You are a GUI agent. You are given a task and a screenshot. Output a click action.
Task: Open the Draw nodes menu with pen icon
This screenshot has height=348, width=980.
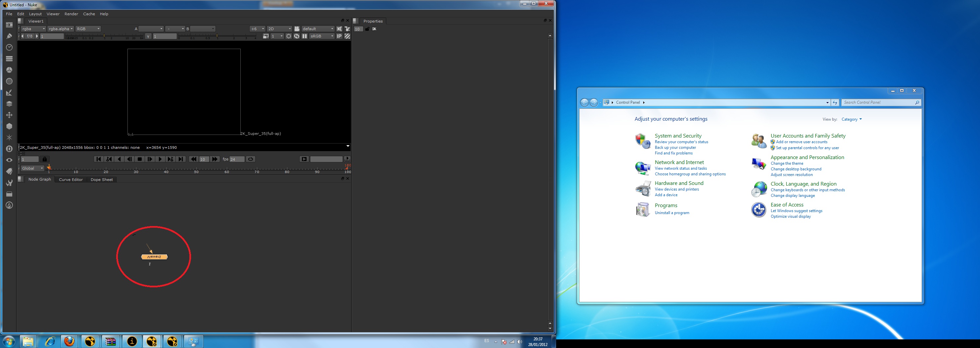[9, 36]
